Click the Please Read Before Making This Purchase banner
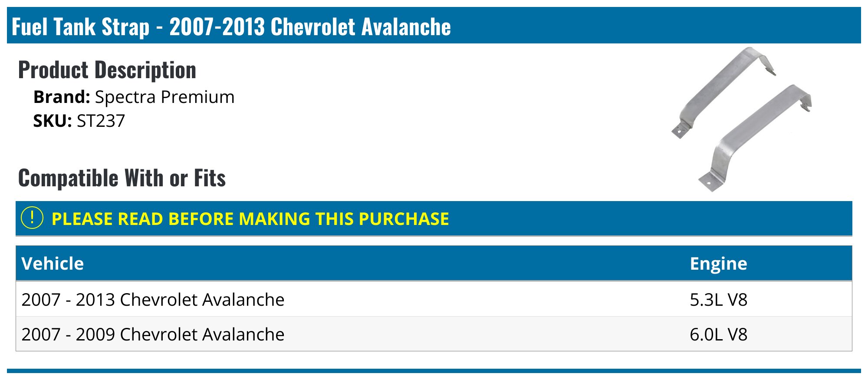The image size is (868, 380). pyautogui.click(x=434, y=218)
